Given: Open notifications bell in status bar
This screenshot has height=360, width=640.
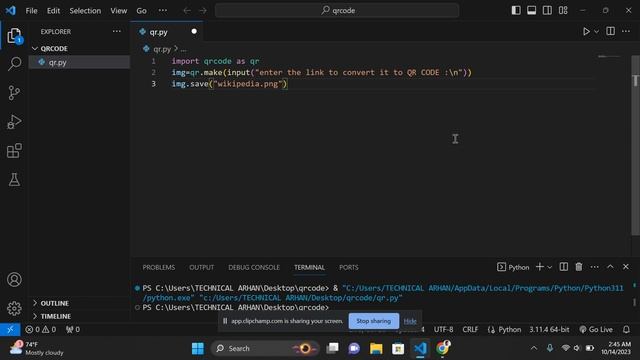Looking at the screenshot, I should point(626,329).
